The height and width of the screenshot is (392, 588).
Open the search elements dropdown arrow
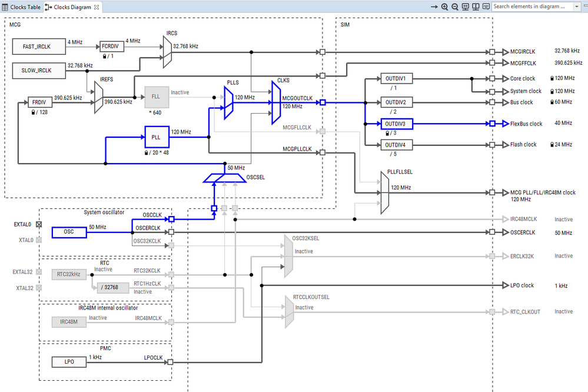(577, 6)
